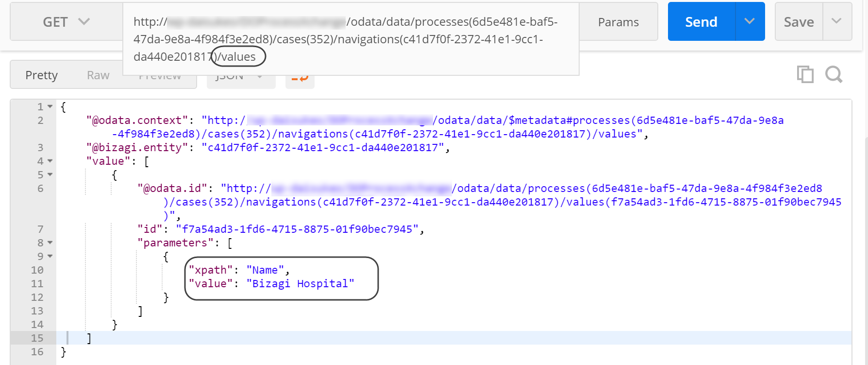Open the Params panel
Viewport: 868px width, 365px height.
tap(618, 22)
